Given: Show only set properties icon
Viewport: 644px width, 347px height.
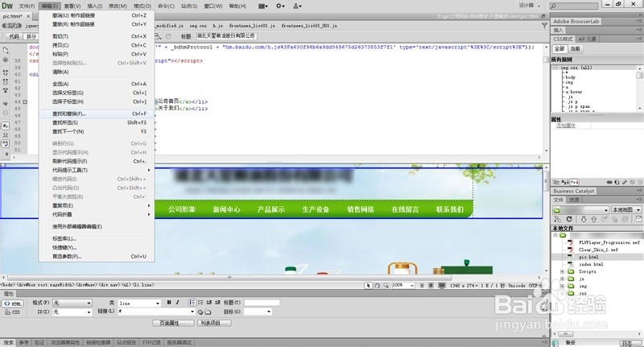Looking at the screenshot, I should (x=574, y=182).
